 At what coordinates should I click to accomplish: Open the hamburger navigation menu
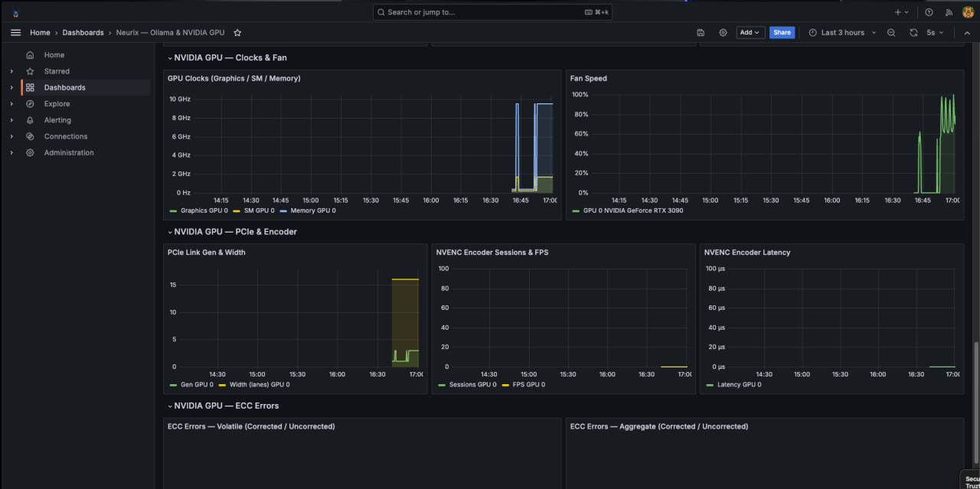pyautogui.click(x=15, y=33)
